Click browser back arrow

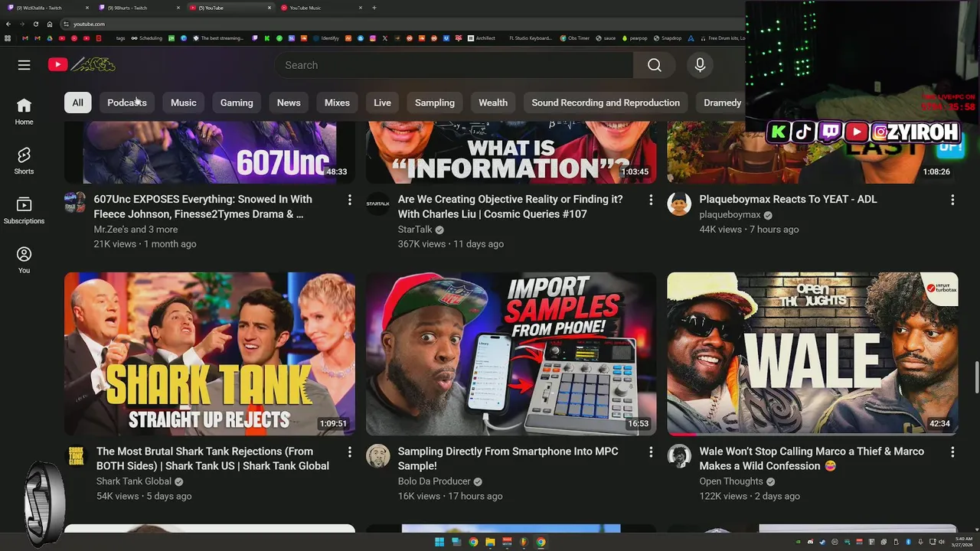8,24
